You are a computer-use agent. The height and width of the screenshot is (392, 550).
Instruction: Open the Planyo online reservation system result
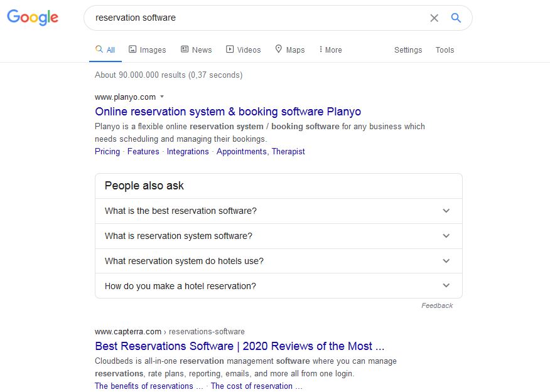pyautogui.click(x=228, y=112)
